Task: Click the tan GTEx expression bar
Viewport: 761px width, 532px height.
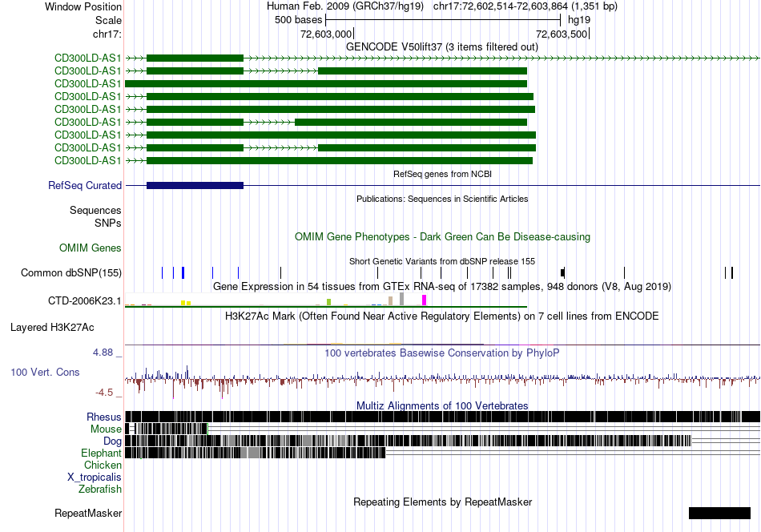Action: click(x=390, y=301)
